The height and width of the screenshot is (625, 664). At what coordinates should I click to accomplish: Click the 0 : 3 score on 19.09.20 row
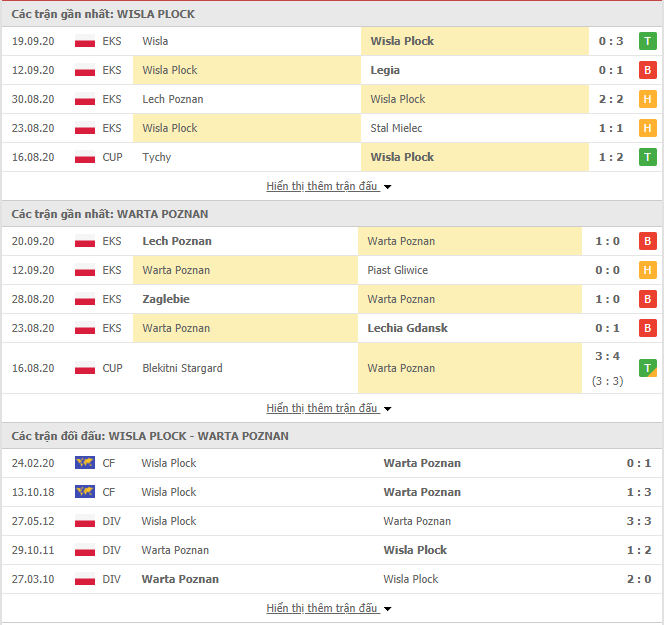point(611,41)
